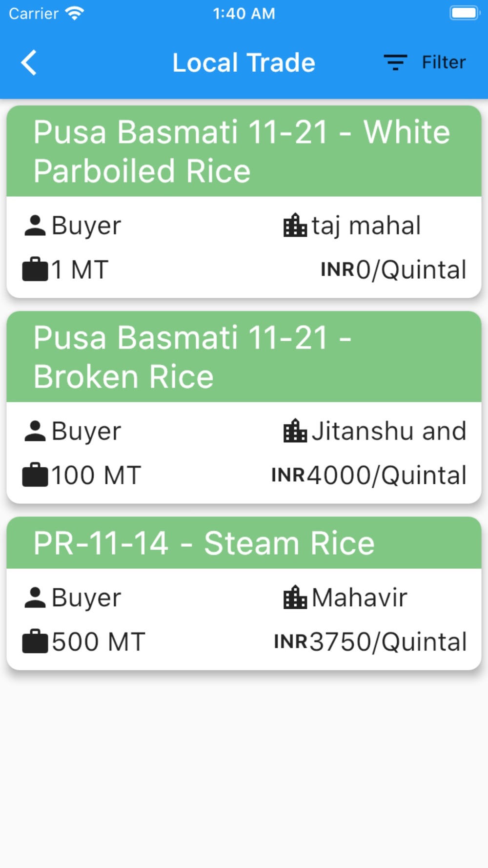Tap the battery indicator in status bar
The width and height of the screenshot is (488, 868).
click(x=464, y=13)
